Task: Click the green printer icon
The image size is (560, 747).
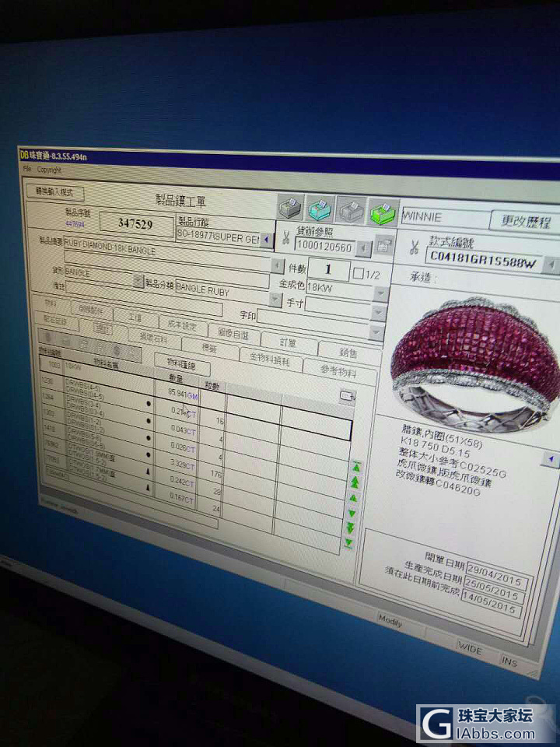Action: pos(383,212)
